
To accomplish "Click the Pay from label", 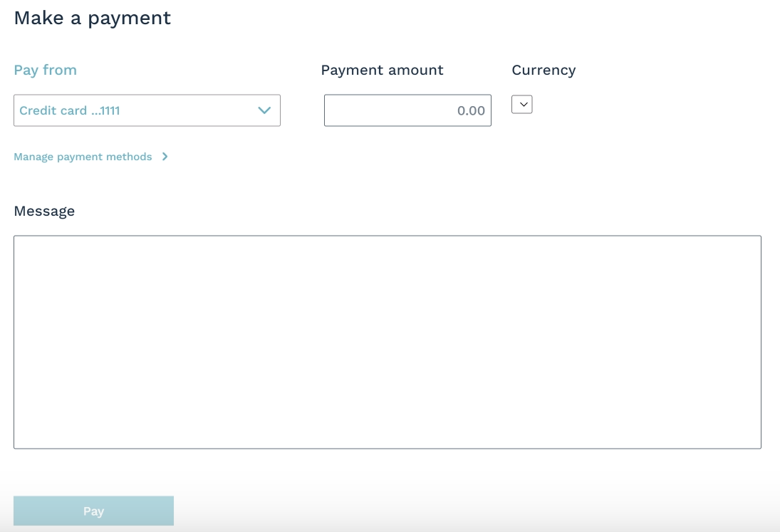I will [45, 70].
